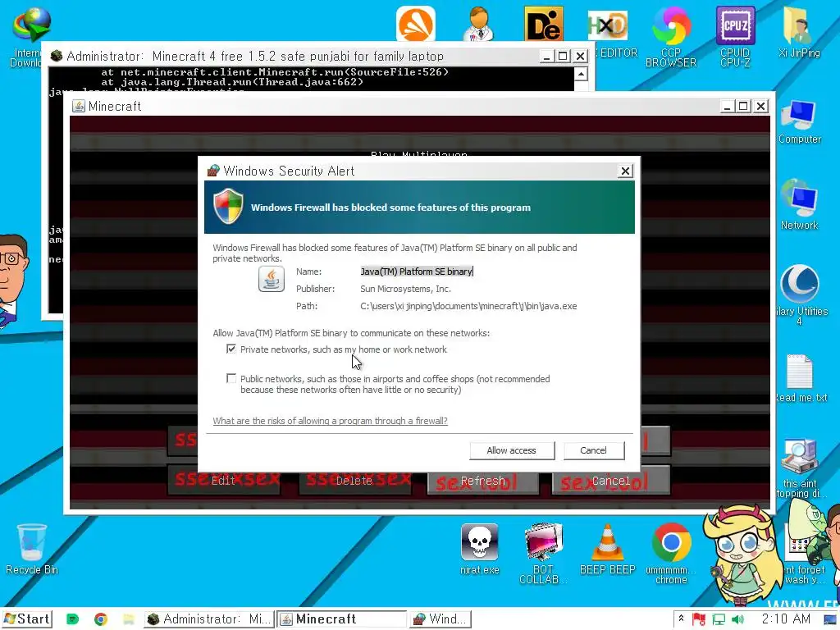The height and width of the screenshot is (630, 840).
Task: Open the Network desktop icon
Action: [799, 206]
